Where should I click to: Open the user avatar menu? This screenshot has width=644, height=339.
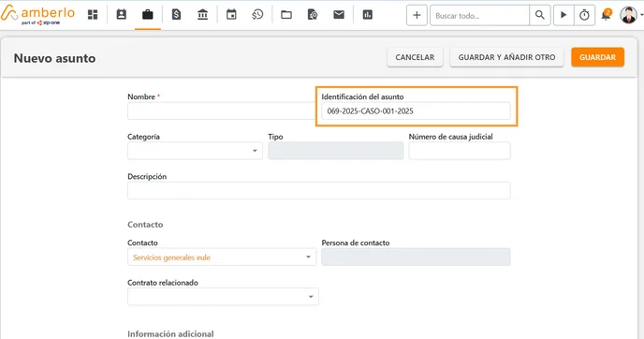(628, 15)
